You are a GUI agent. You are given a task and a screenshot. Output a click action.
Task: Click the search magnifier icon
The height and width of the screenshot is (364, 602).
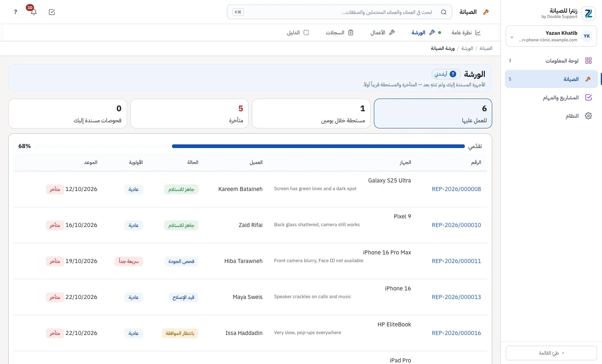pyautogui.click(x=444, y=12)
